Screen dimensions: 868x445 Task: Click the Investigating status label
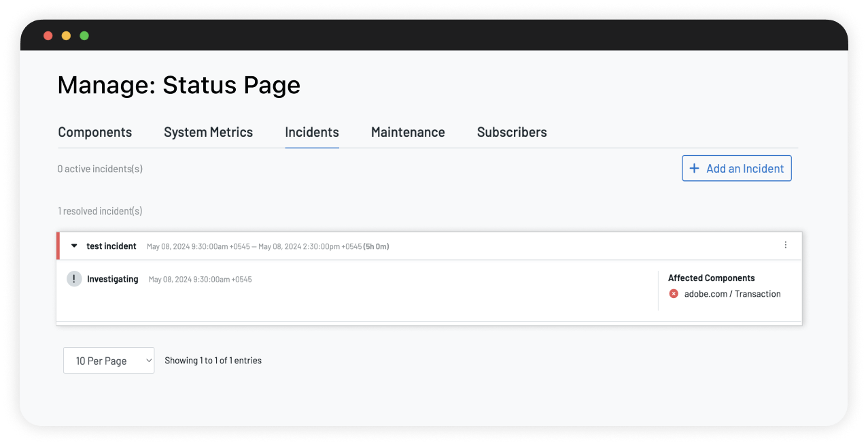click(x=112, y=279)
